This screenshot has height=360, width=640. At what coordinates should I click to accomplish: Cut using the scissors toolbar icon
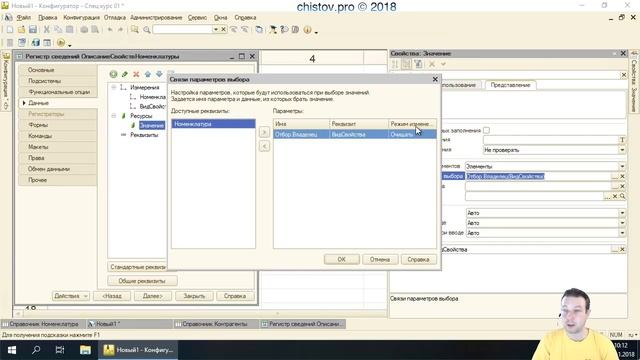(47, 30)
